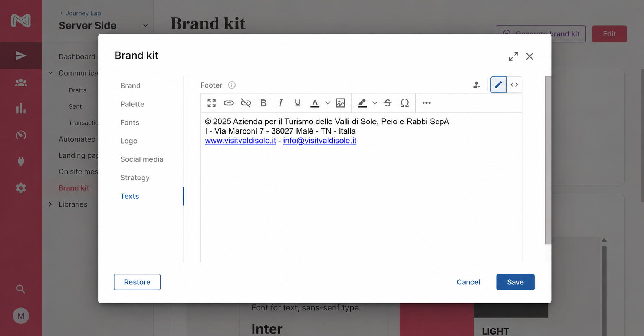Open the special characters omega icon

[405, 103]
